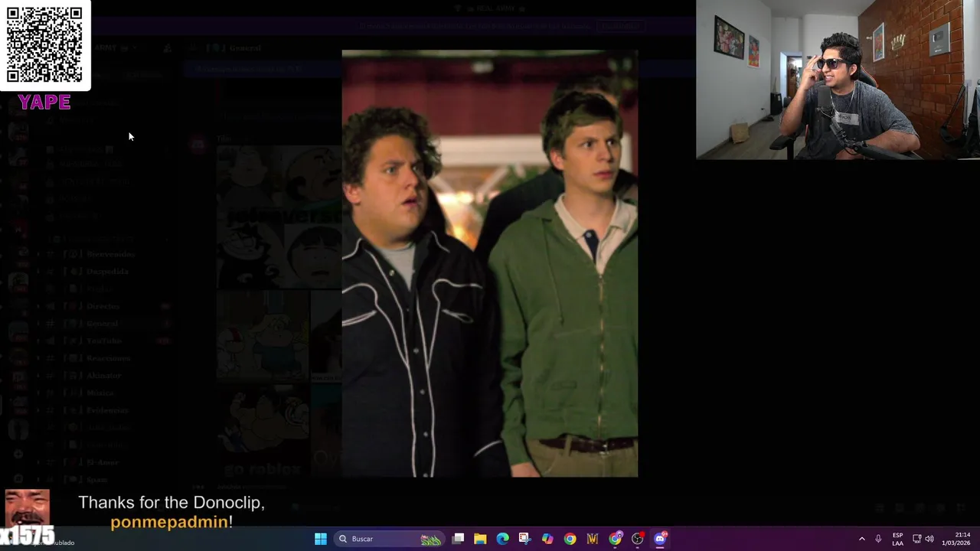
Task: Open Copilot from the taskbar
Action: click(x=547, y=539)
